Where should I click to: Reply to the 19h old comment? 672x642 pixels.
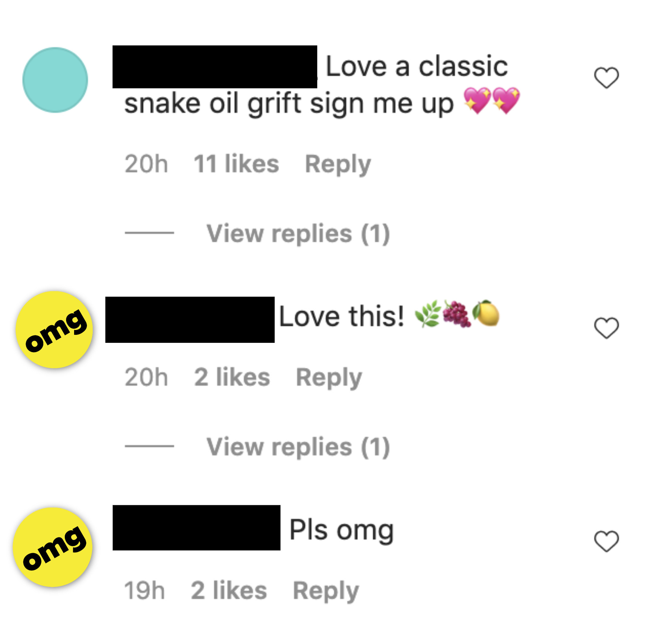click(x=326, y=591)
